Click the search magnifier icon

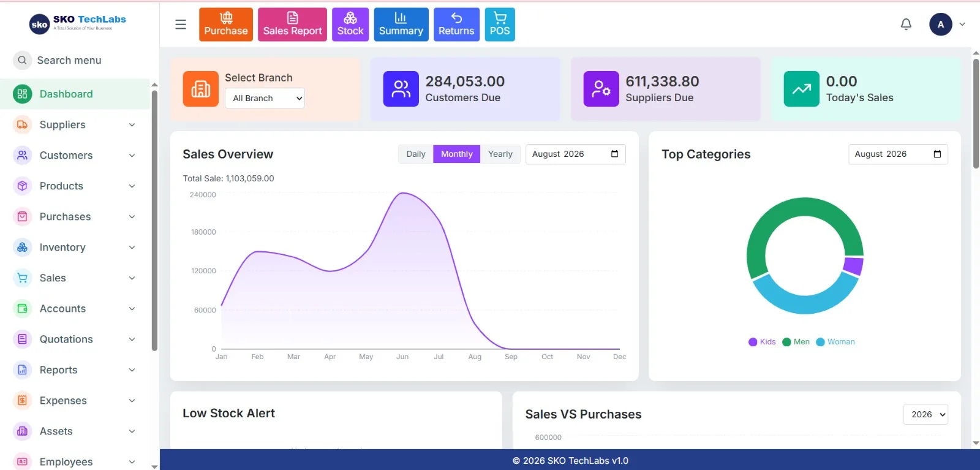22,60
